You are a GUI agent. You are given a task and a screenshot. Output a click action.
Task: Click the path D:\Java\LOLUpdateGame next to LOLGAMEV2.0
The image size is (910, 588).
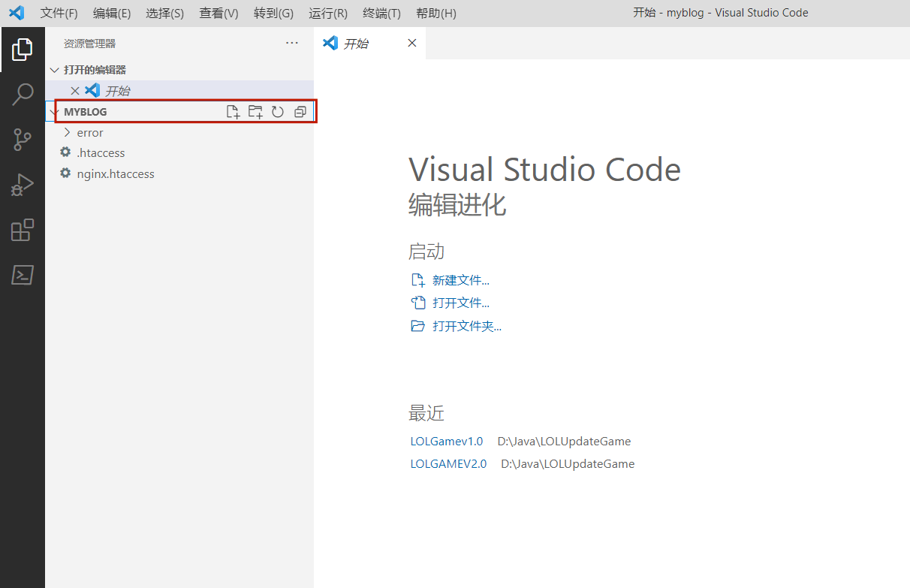click(x=568, y=463)
